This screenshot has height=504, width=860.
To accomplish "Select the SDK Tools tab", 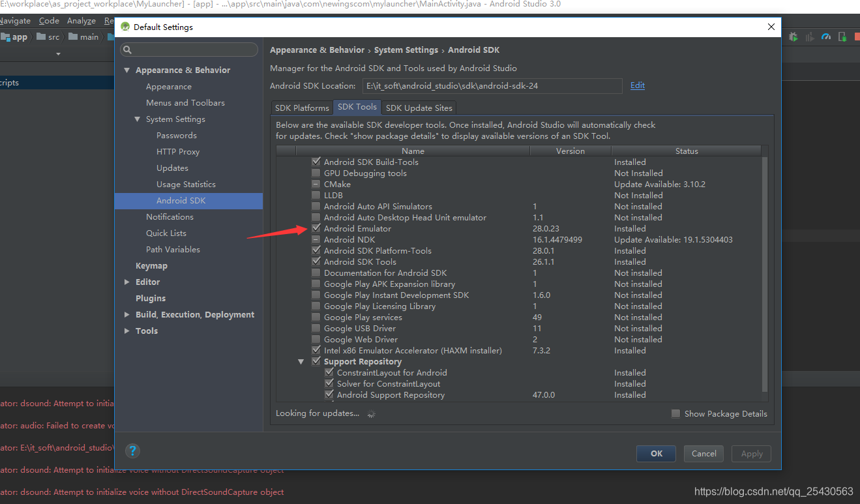I will [x=357, y=107].
